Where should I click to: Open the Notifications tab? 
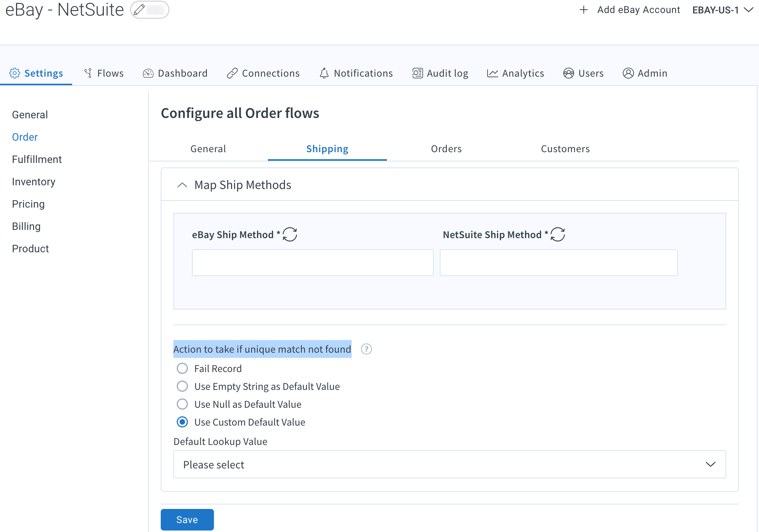click(x=356, y=73)
